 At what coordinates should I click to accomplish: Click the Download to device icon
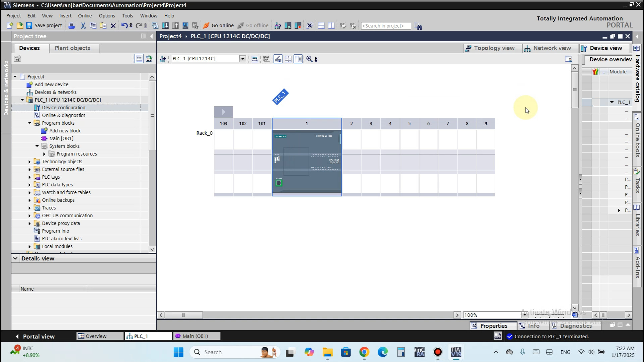pos(165,25)
